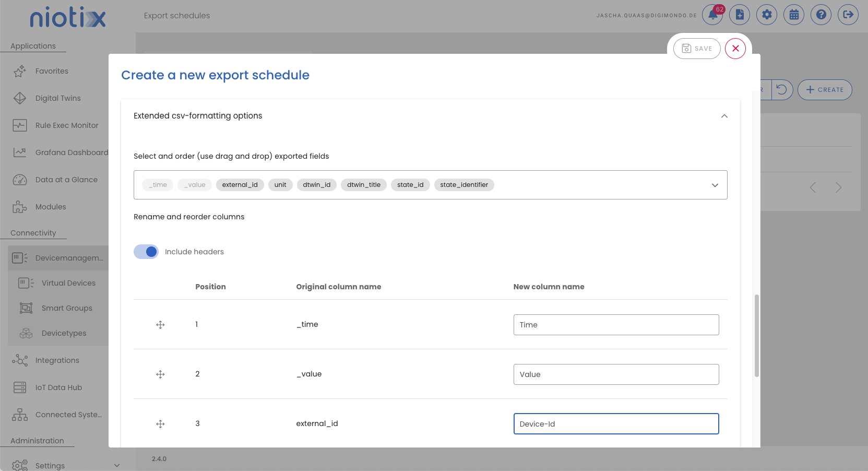This screenshot has width=868, height=471.
Task: Click the logout icon in header
Action: 848,15
